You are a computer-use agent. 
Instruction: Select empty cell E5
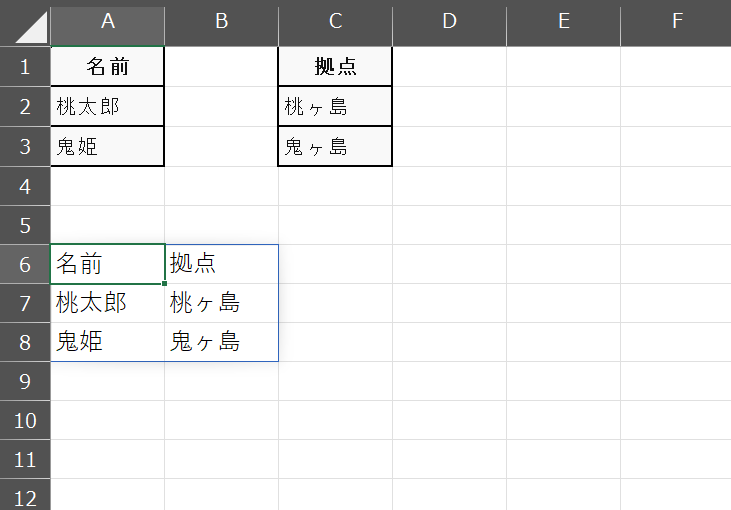coord(564,225)
